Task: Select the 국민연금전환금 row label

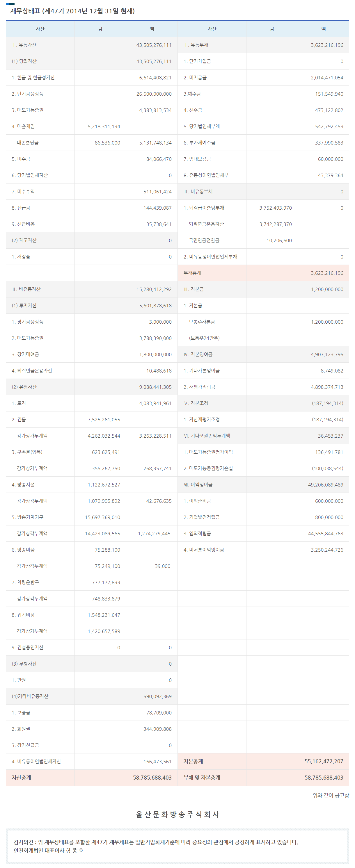Action: [x=204, y=240]
